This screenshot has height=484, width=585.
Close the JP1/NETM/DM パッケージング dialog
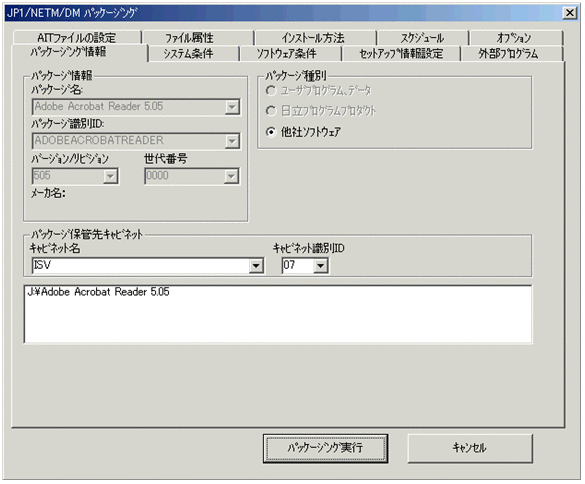pos(570,13)
